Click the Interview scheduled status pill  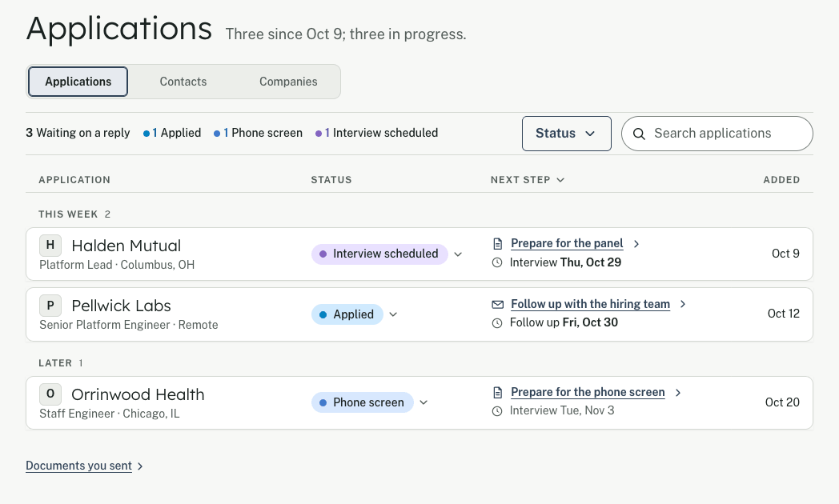coord(379,254)
